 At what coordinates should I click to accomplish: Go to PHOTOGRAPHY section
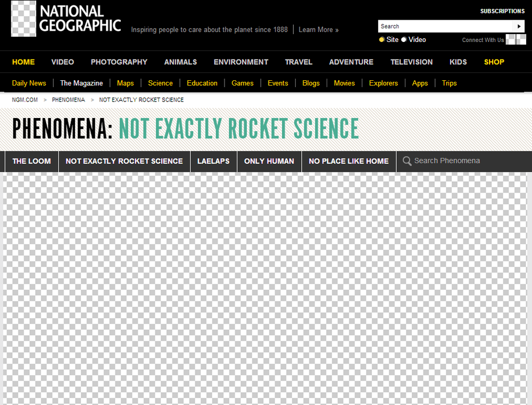[x=119, y=62]
